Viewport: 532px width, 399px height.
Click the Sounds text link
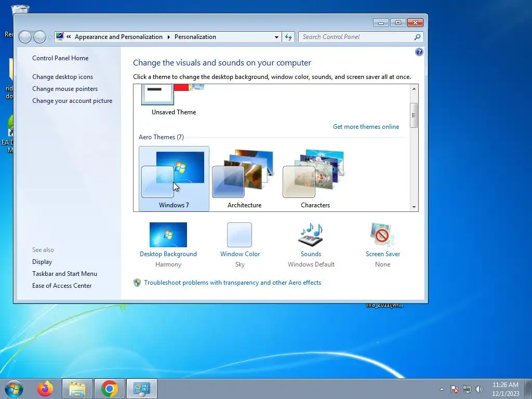311,254
